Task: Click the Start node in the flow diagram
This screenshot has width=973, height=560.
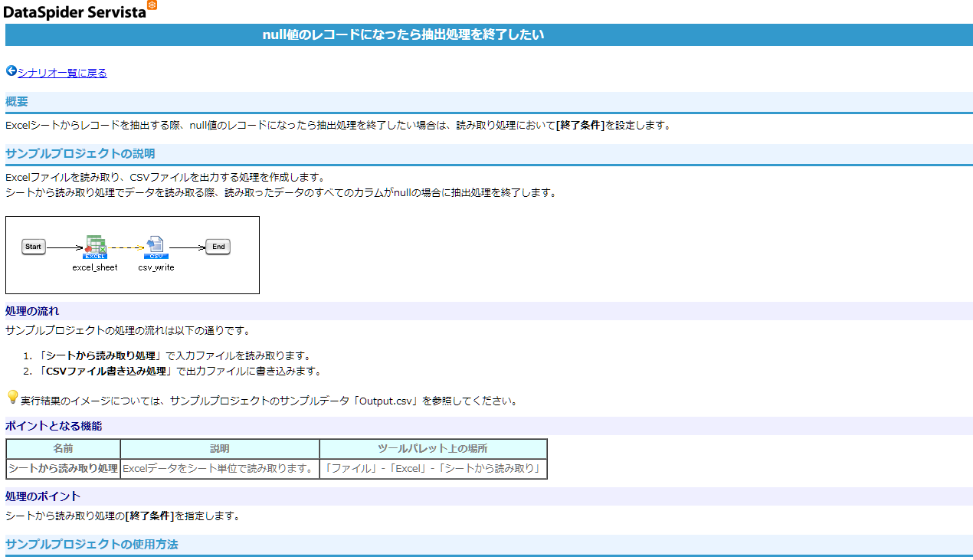Action: 33,247
